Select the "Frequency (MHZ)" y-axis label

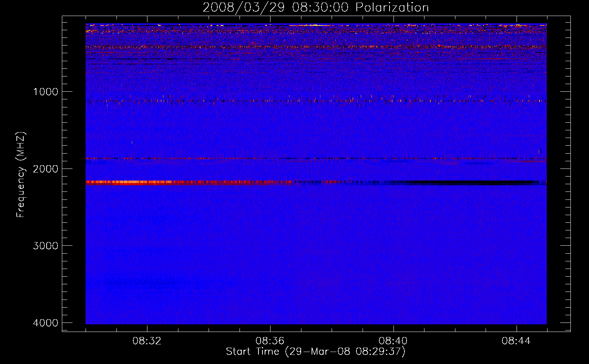click(21, 175)
